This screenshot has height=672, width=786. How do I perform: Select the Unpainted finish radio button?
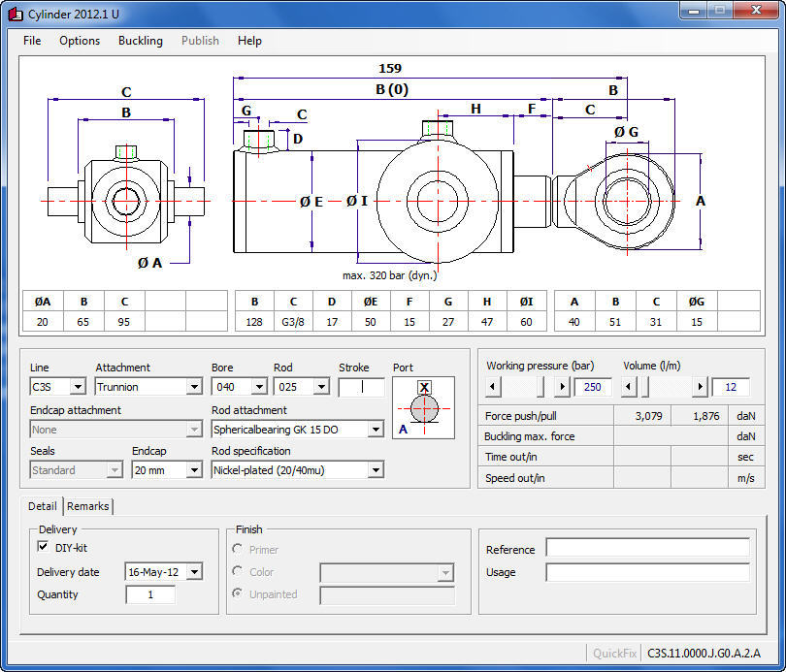(238, 593)
